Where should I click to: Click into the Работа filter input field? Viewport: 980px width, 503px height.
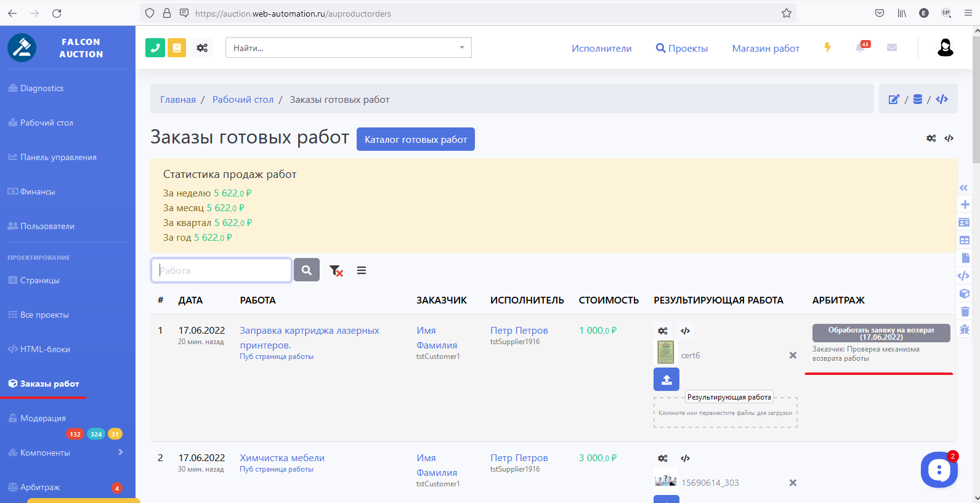click(221, 270)
